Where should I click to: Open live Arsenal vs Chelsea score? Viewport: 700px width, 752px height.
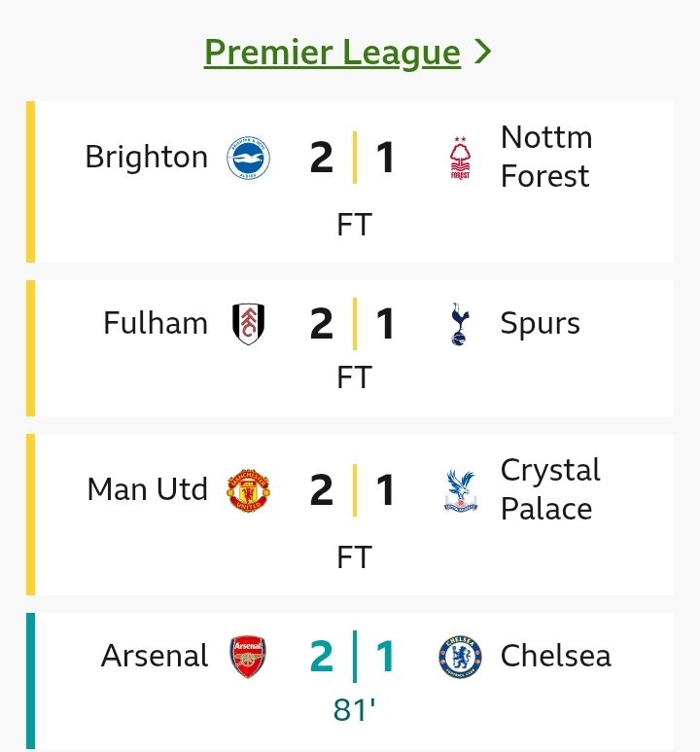[x=354, y=657]
